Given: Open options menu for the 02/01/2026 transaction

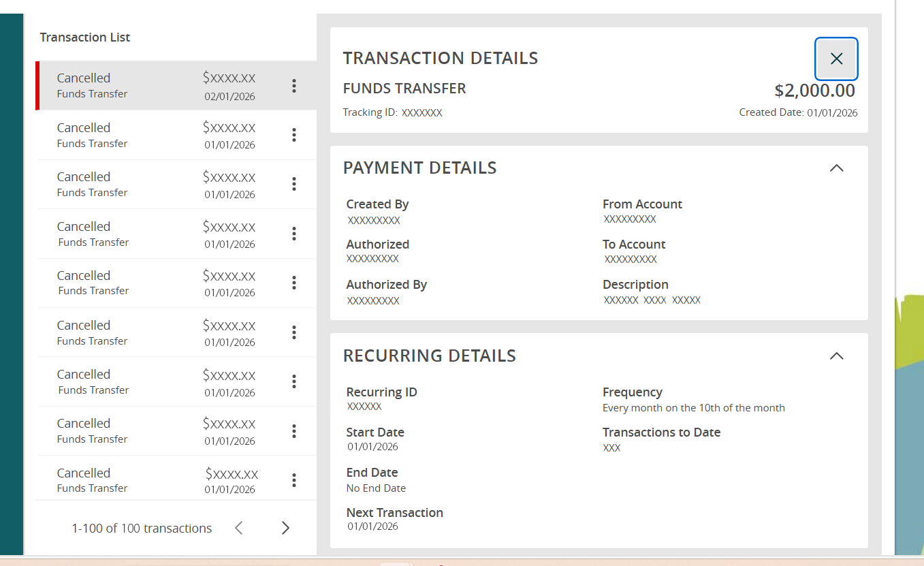Looking at the screenshot, I should (294, 86).
